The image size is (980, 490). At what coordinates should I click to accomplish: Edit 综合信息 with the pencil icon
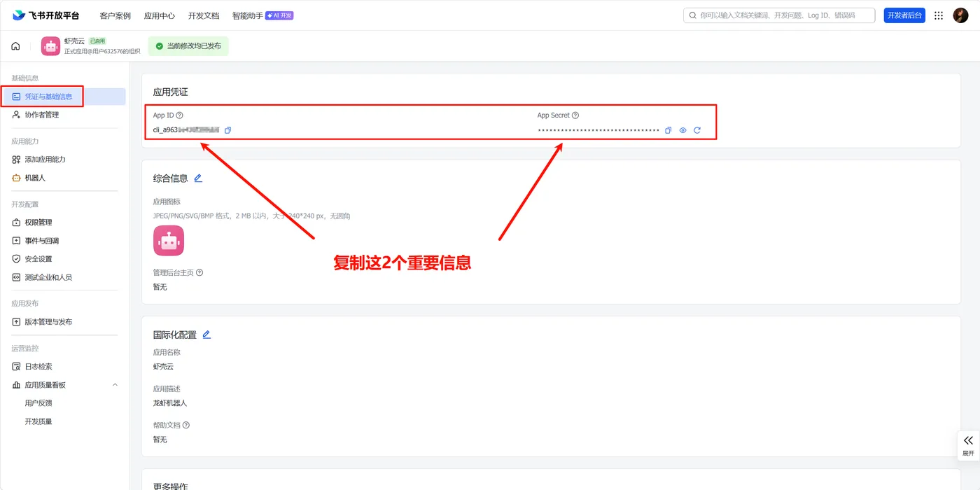(198, 178)
